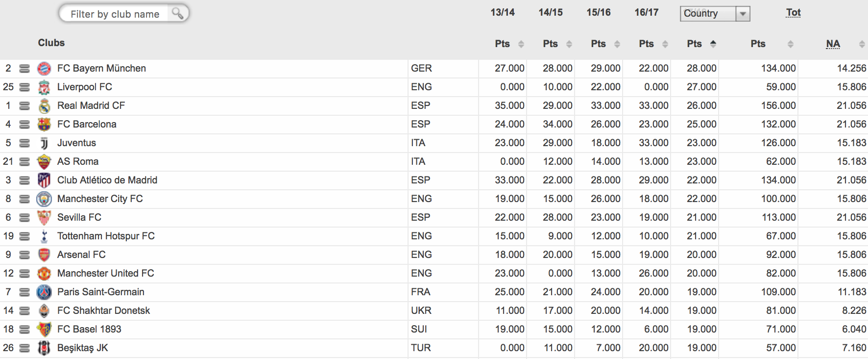Click the search magnifier icon in the filter box
Screen dimensions: 868x359
click(x=178, y=14)
